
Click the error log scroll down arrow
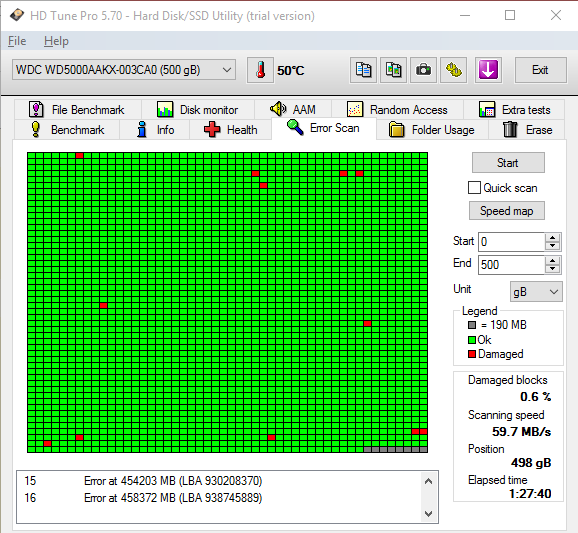[428, 513]
